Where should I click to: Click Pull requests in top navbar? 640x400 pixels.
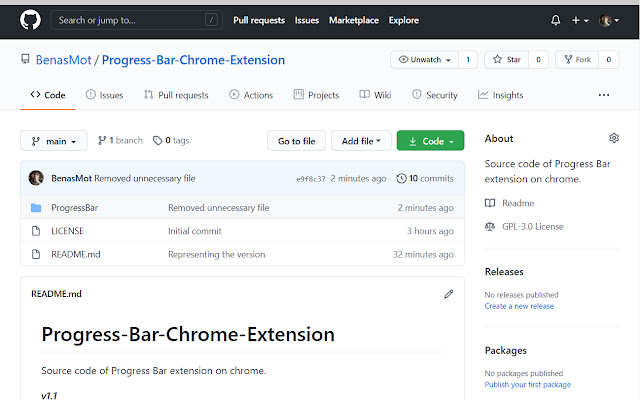(259, 20)
